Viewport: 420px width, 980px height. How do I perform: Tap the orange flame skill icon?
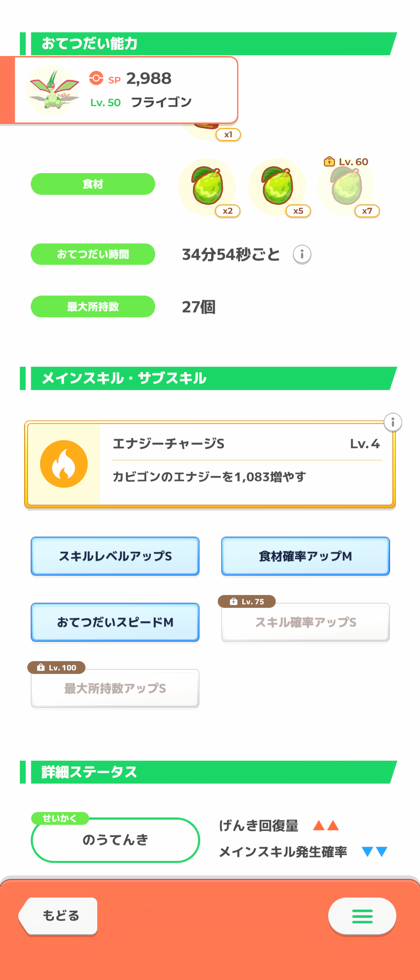click(x=64, y=464)
